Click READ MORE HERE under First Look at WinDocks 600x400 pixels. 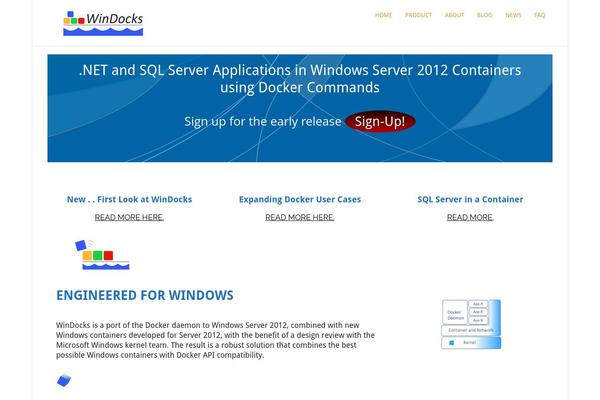pos(129,217)
